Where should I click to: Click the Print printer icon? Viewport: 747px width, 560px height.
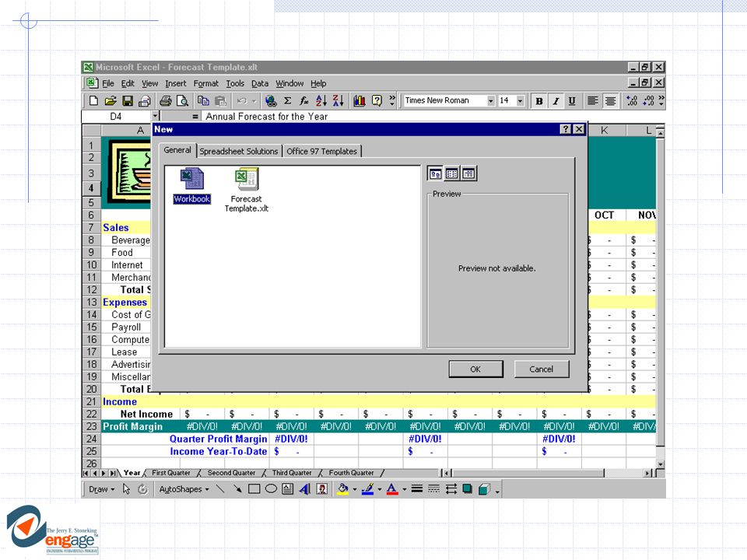coord(165,100)
